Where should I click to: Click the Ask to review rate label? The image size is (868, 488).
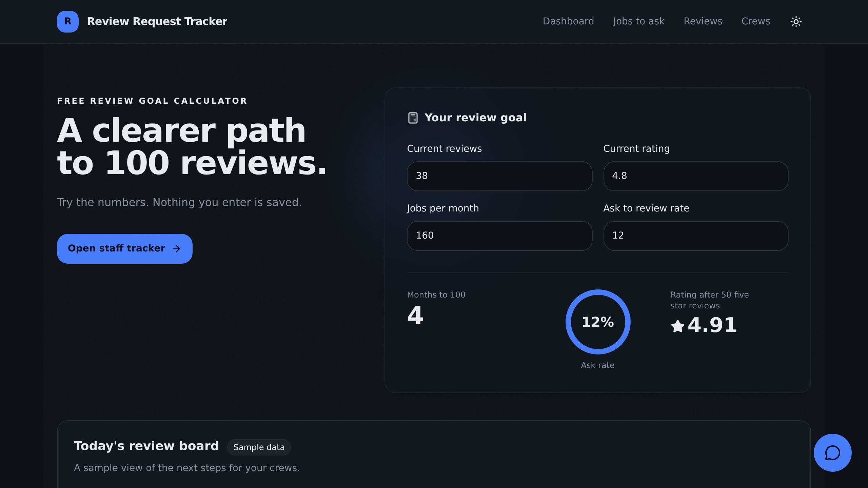click(x=646, y=208)
